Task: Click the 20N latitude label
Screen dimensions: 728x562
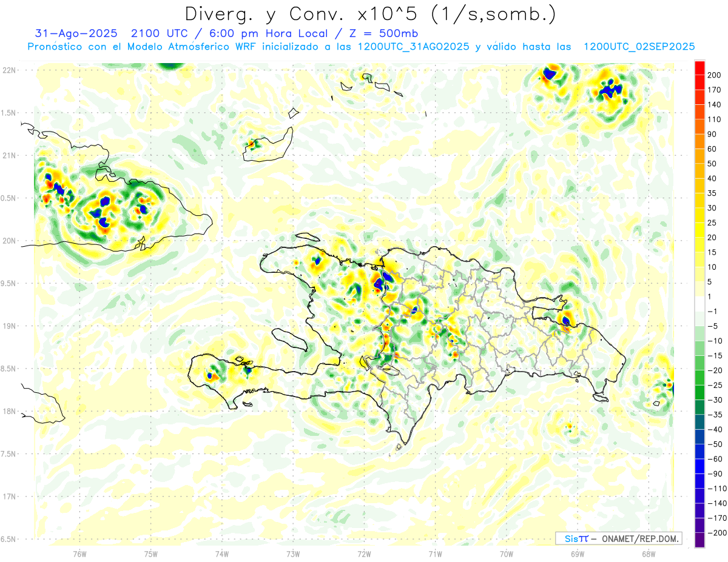Action: click(x=9, y=241)
